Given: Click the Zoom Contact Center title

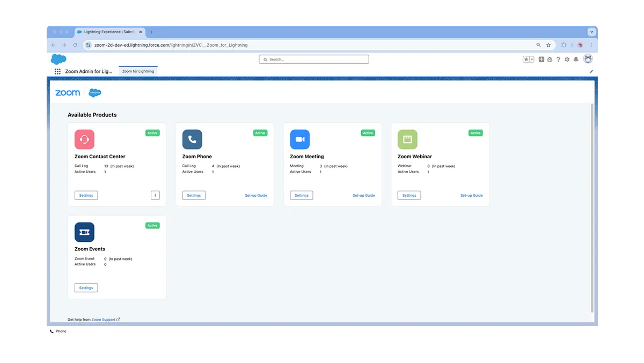Looking at the screenshot, I should (x=100, y=157).
